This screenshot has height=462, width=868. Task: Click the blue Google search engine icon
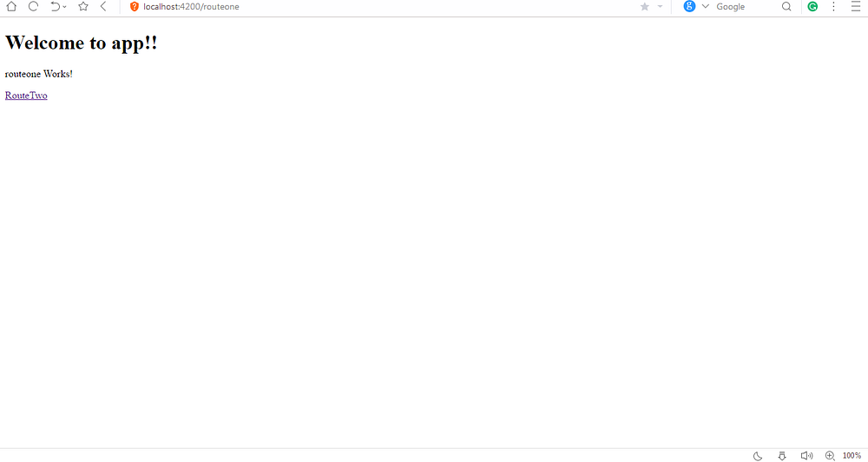tap(689, 7)
